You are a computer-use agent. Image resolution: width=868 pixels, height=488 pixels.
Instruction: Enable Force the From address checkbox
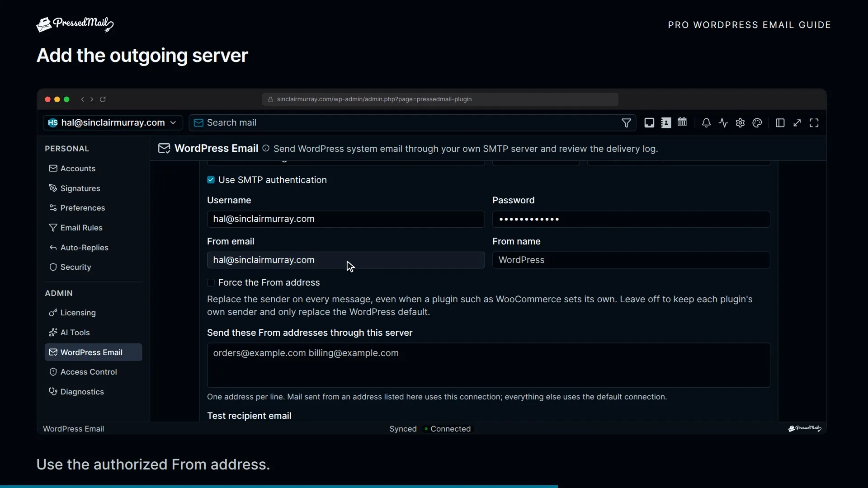point(211,282)
